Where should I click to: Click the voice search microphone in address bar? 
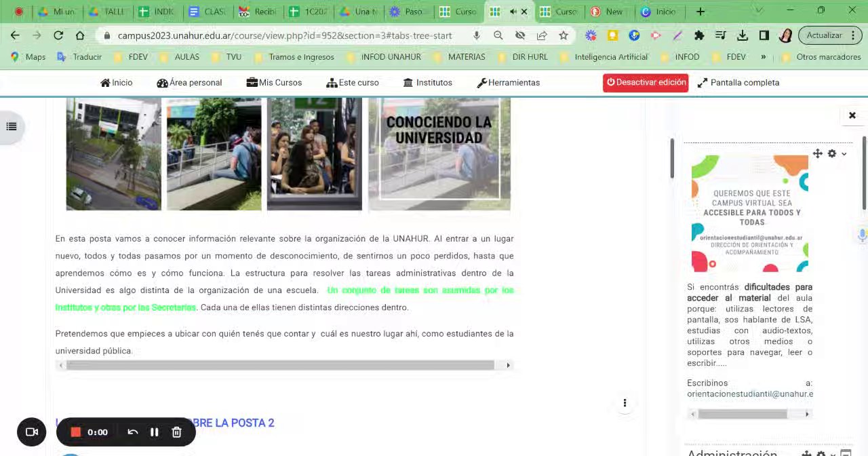(477, 35)
